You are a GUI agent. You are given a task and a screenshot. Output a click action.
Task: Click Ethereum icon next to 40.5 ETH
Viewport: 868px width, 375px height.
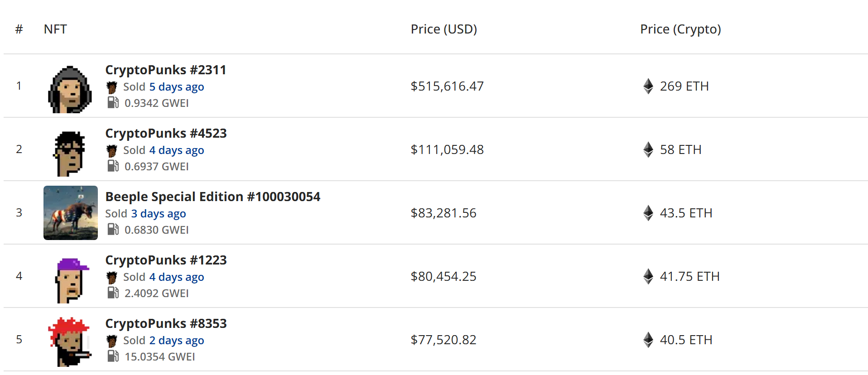[648, 340]
